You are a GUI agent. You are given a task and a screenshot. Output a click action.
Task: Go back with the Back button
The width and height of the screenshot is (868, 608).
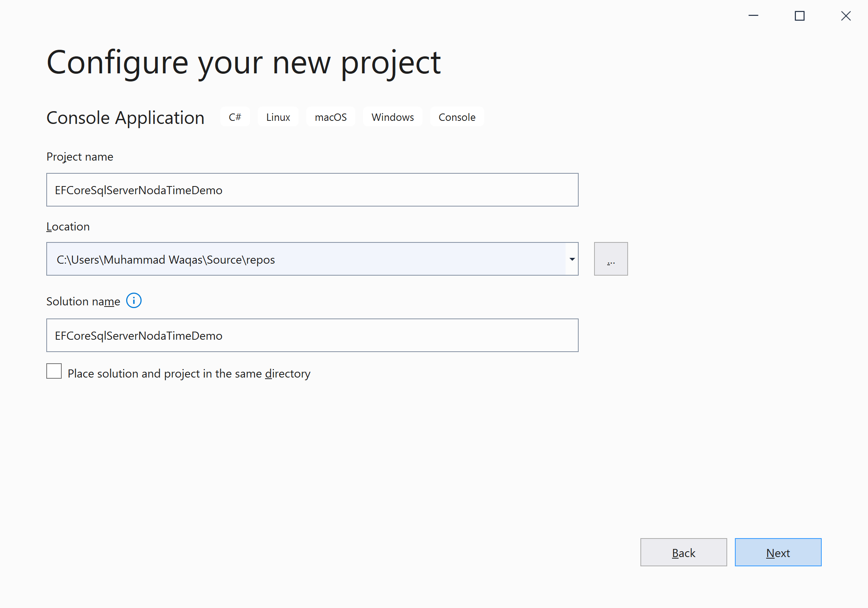683,552
